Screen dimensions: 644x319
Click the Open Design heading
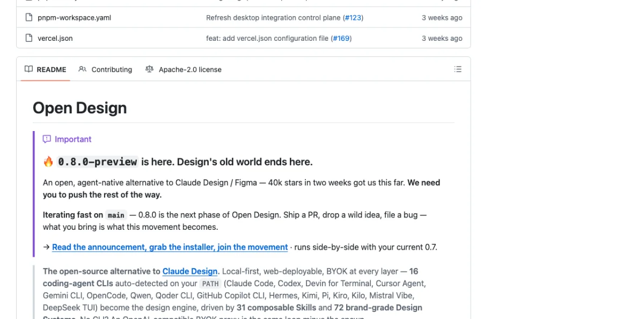point(79,108)
